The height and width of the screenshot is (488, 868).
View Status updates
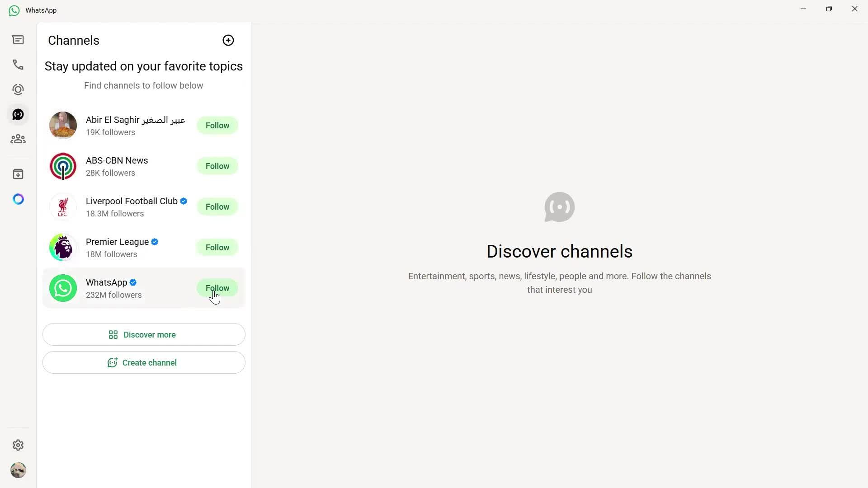pyautogui.click(x=18, y=89)
